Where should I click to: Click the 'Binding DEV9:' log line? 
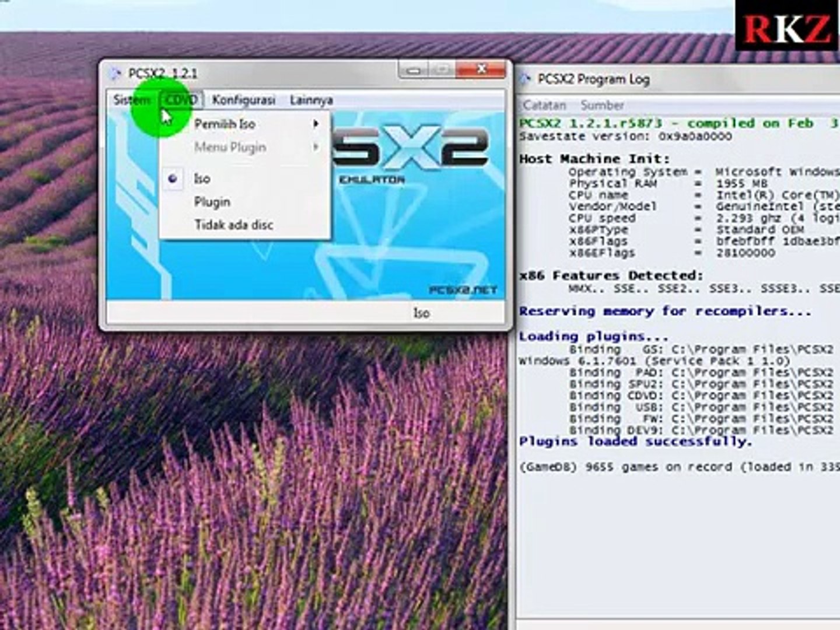[x=702, y=430]
